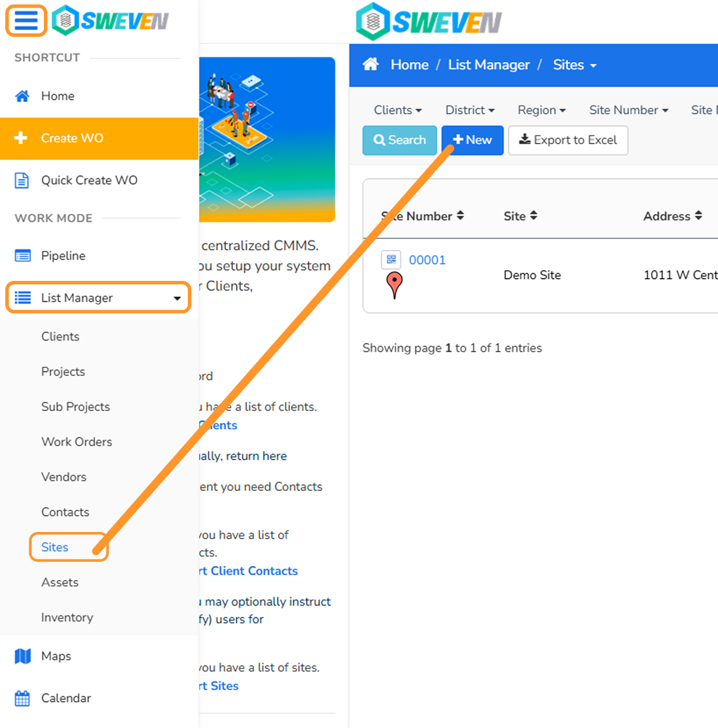Click the Pipeline icon
The width and height of the screenshot is (718, 728).
pyautogui.click(x=22, y=256)
